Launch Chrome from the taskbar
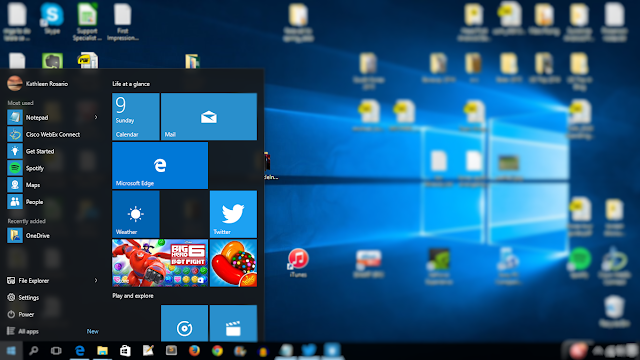640x360 pixels. pyautogui.click(x=217, y=351)
